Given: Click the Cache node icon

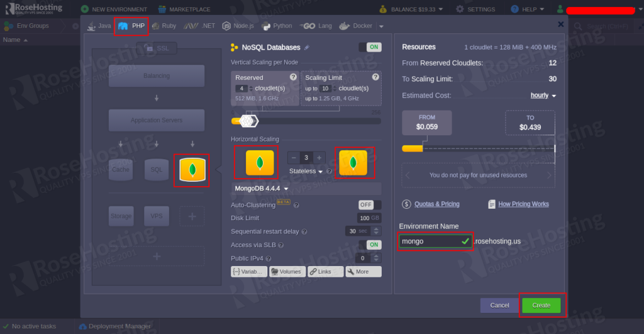Looking at the screenshot, I should pyautogui.click(x=121, y=169).
